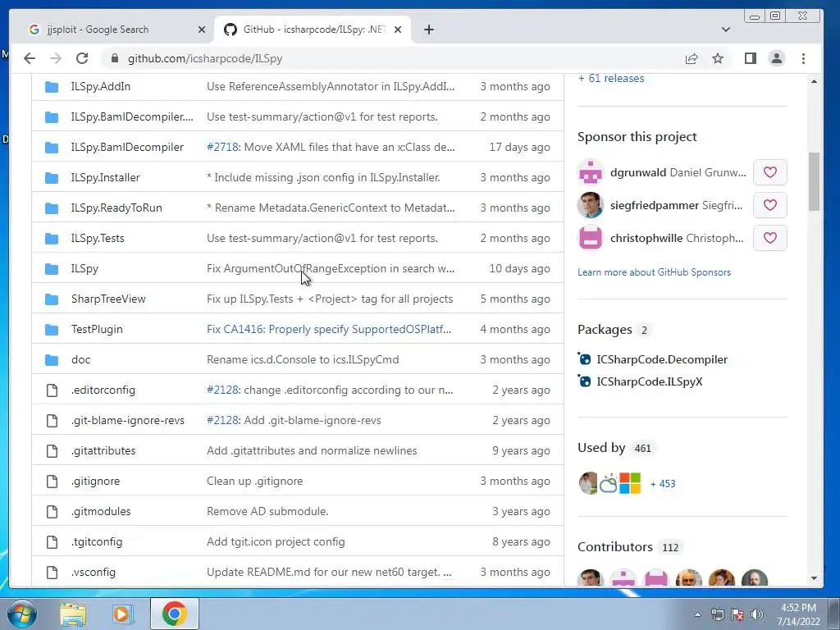Open Chrome three-dot menu
The width and height of the screenshot is (840, 630).
point(803,58)
